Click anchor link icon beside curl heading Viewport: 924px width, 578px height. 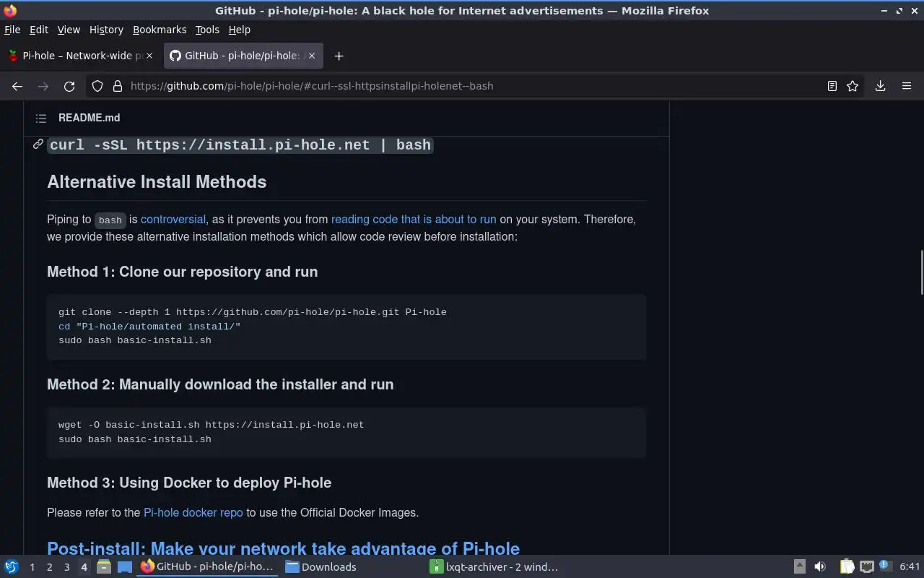pyautogui.click(x=38, y=144)
